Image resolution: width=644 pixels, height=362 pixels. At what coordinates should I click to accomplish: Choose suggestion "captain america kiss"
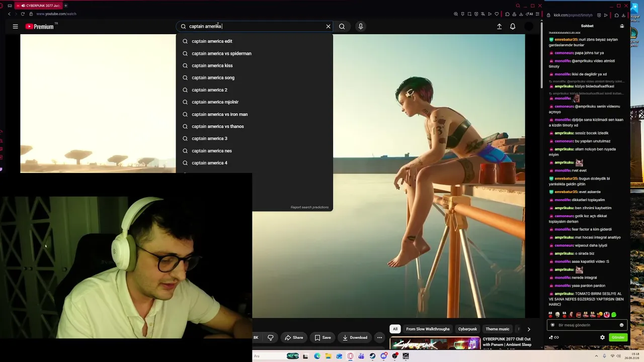(254, 65)
